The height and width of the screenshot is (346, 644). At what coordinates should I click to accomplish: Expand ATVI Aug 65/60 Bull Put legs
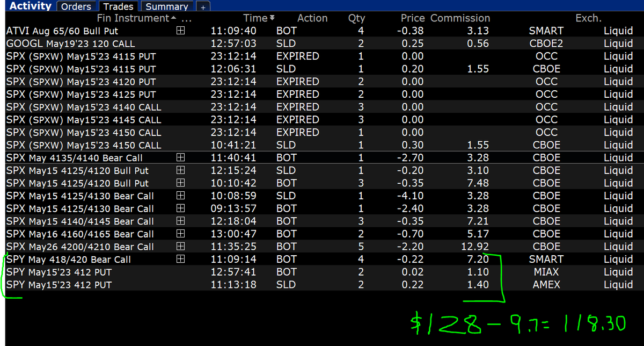point(181,31)
